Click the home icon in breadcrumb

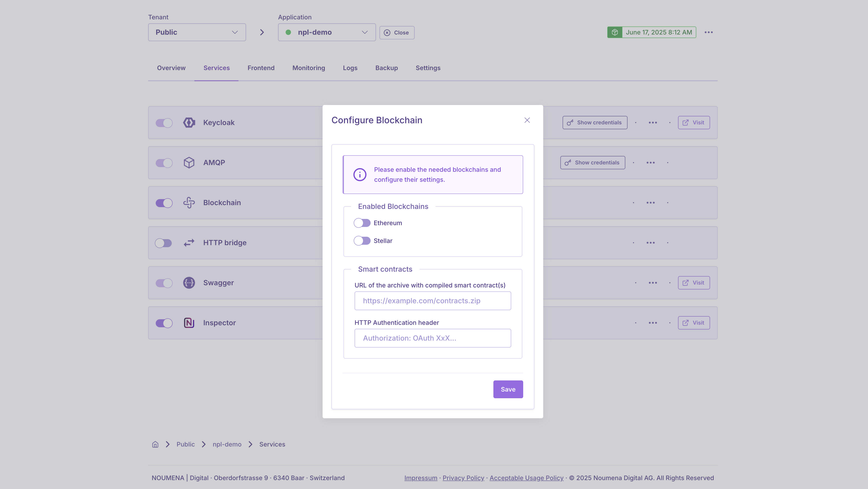155,444
